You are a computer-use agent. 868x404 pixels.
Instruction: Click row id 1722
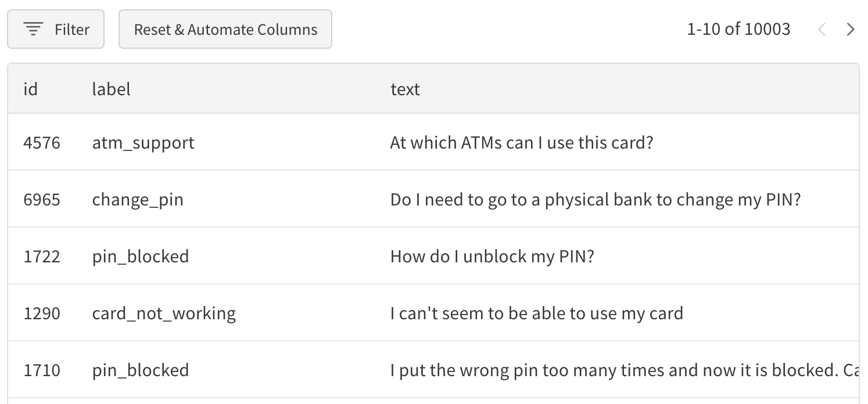(42, 257)
